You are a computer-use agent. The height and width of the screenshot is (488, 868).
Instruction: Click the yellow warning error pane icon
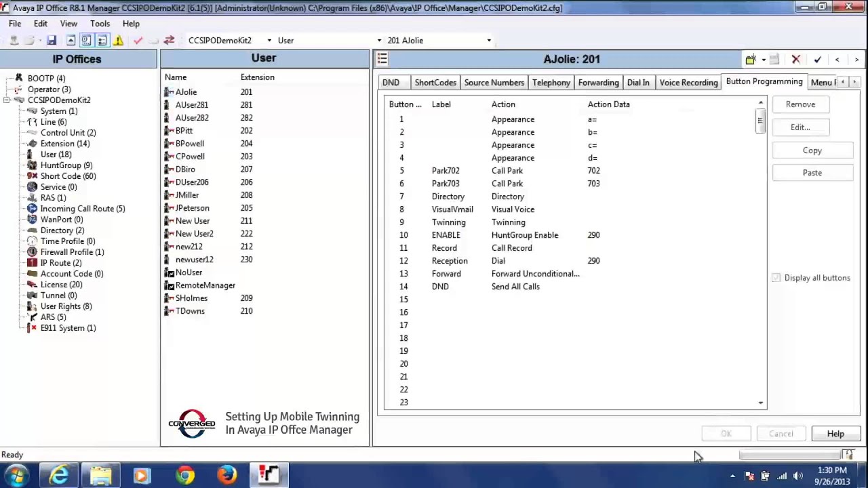(x=118, y=41)
